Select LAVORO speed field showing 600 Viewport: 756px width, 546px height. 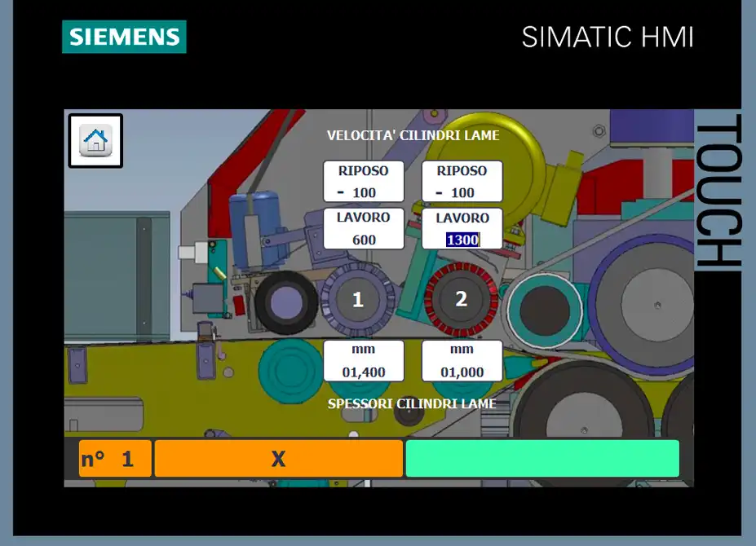pos(364,229)
